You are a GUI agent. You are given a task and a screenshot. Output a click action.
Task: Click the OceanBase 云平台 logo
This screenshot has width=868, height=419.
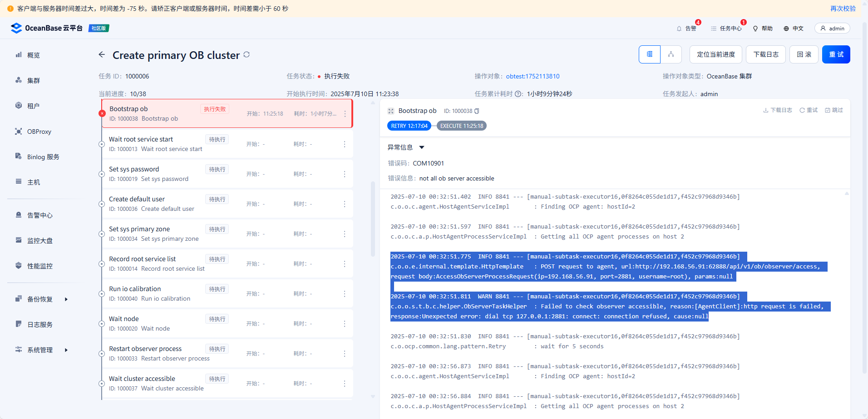[x=47, y=28]
